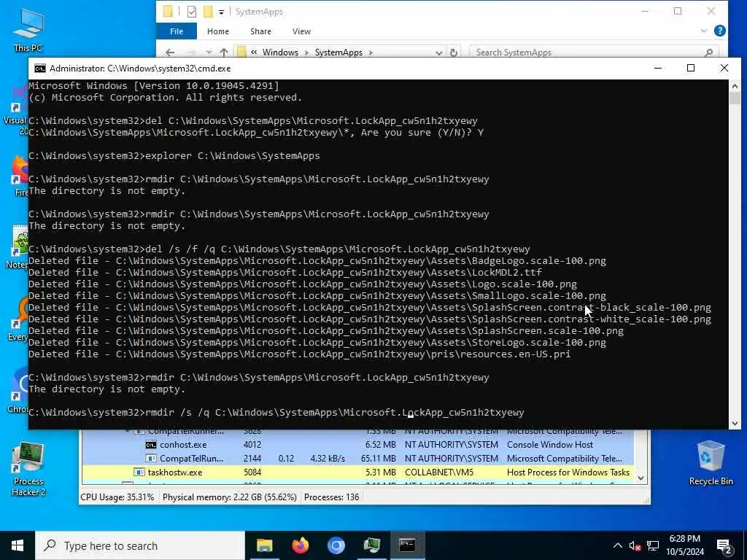Open the Explorer help icon
The width and height of the screenshot is (747, 560).
pos(720,31)
